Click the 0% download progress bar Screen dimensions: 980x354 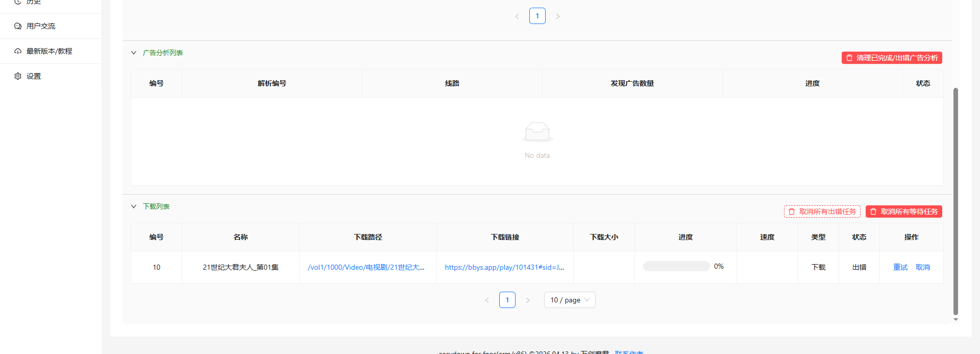pos(676,266)
